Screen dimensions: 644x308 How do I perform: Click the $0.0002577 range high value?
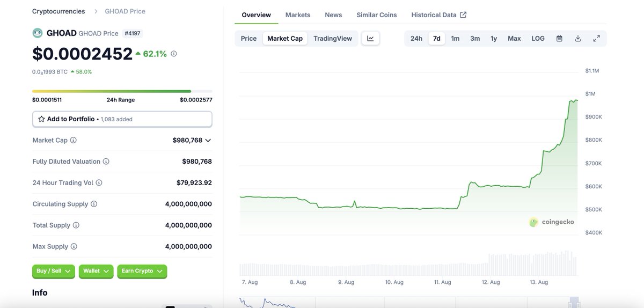[196, 100]
